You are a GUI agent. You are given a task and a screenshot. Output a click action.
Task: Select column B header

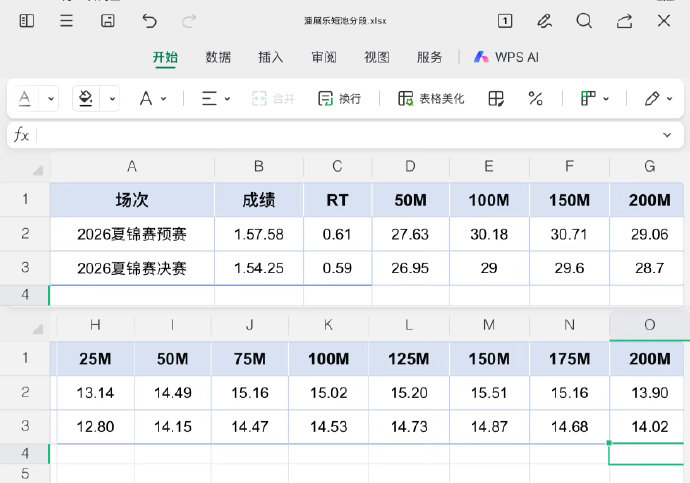(x=259, y=166)
